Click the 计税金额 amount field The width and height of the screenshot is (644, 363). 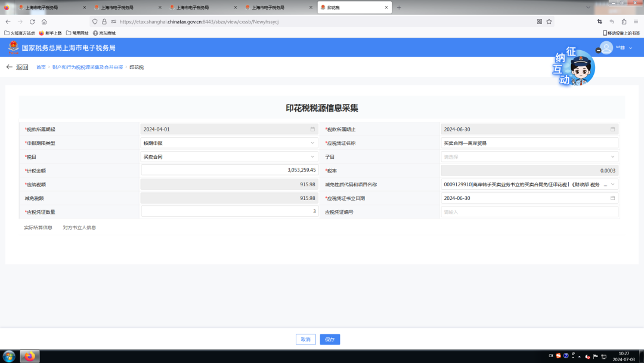[230, 170]
